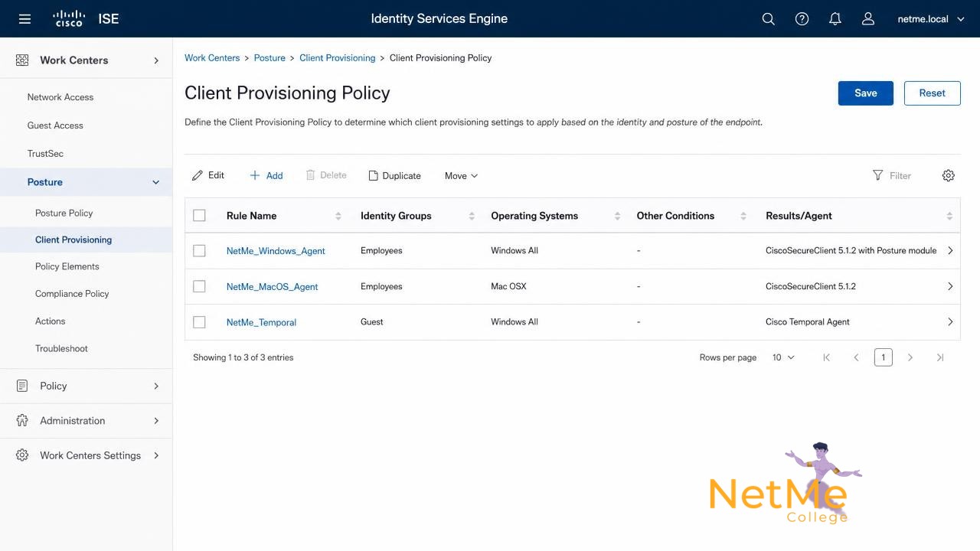
Task: Open the netme.local account dropdown
Action: coord(931,19)
